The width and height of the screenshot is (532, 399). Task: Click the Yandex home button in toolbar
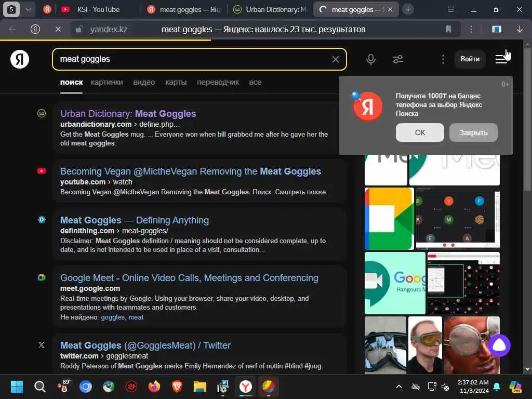coord(35,30)
